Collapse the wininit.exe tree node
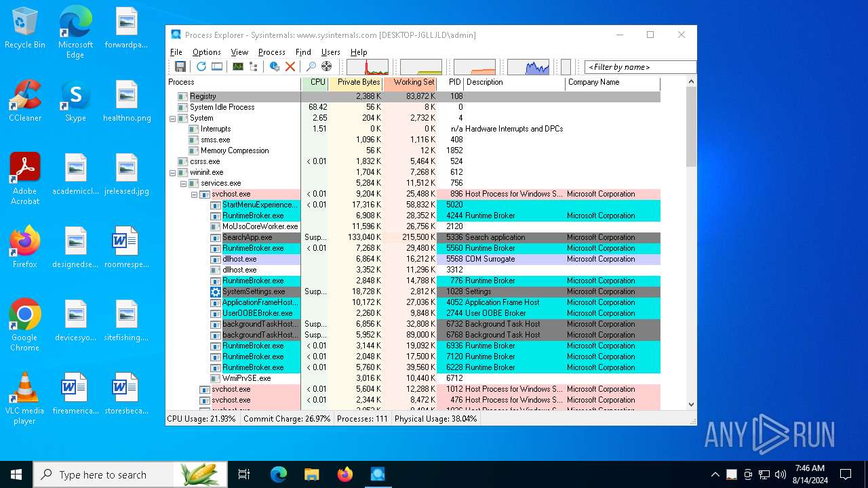868x488 pixels. [x=172, y=173]
